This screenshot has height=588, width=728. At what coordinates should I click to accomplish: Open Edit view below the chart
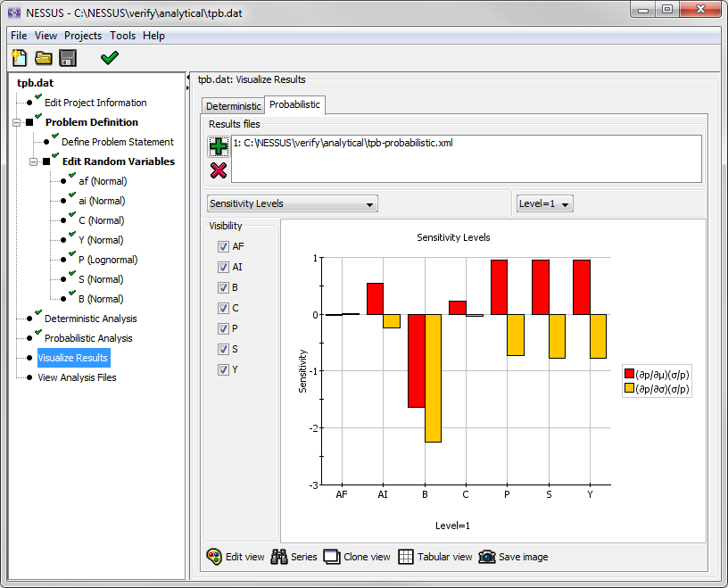(x=235, y=557)
